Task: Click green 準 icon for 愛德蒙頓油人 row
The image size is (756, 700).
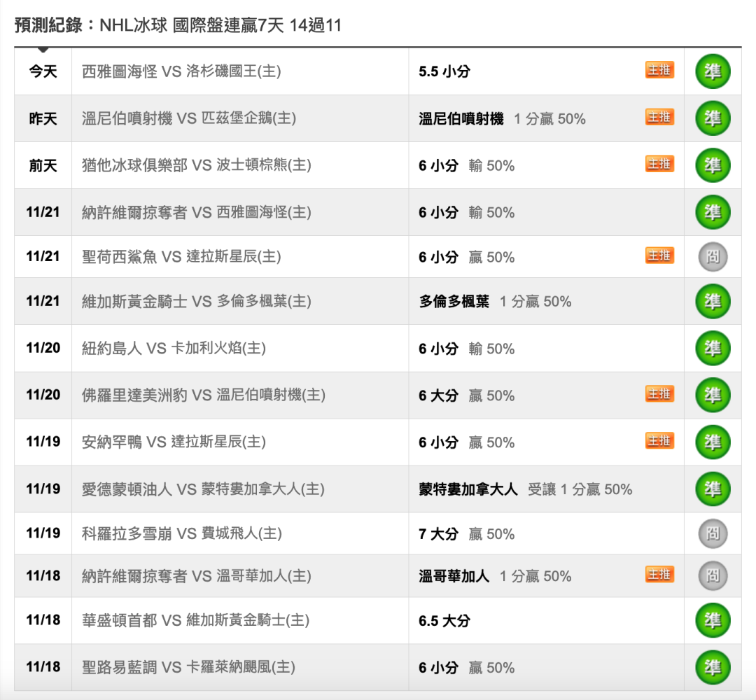Action: pos(713,489)
